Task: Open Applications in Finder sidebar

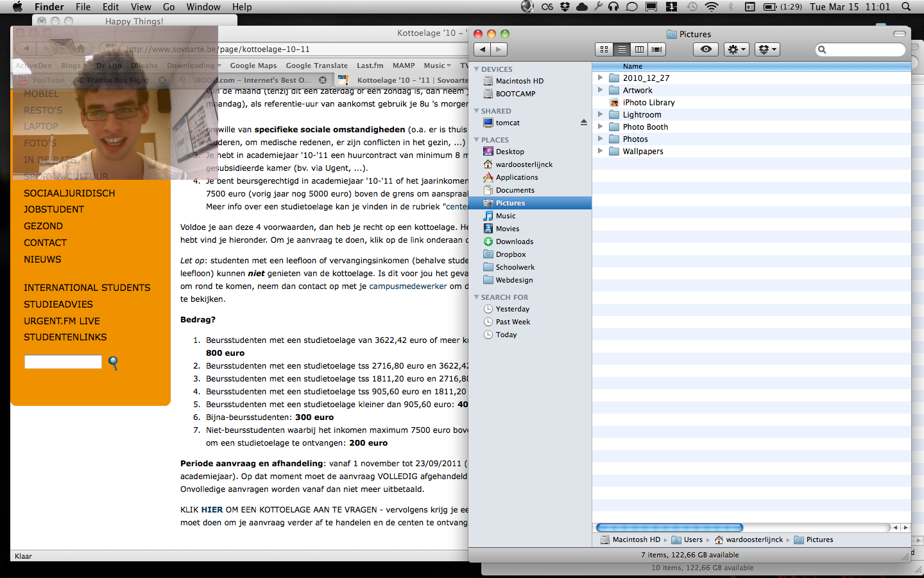Action: point(517,177)
